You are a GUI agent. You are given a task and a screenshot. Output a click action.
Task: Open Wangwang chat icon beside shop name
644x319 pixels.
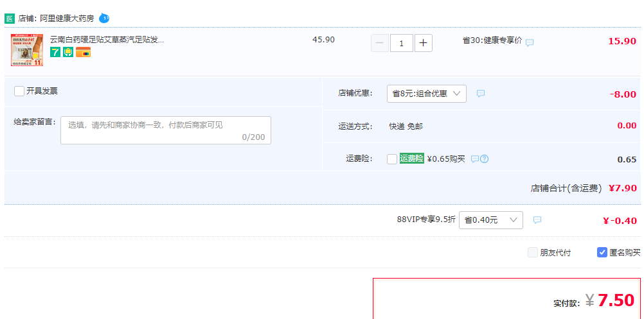click(104, 18)
